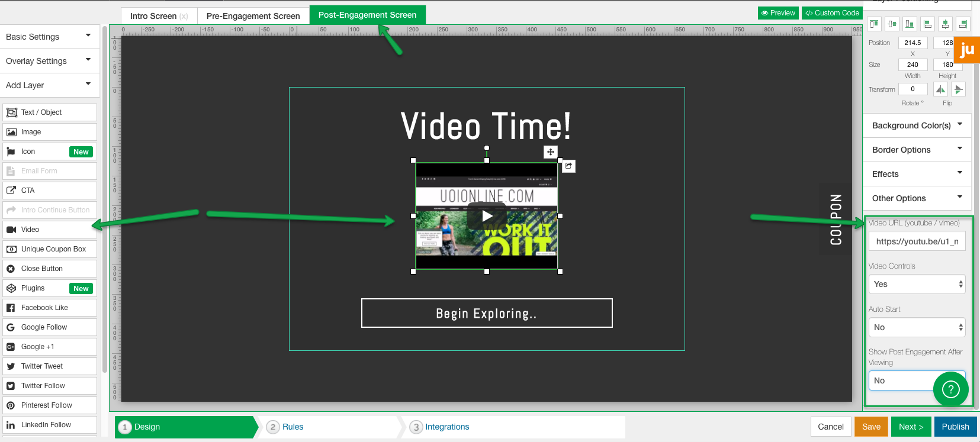Switch to the Pre-Engagement Screen tab
This screenshot has width=980, height=442.
253,16
